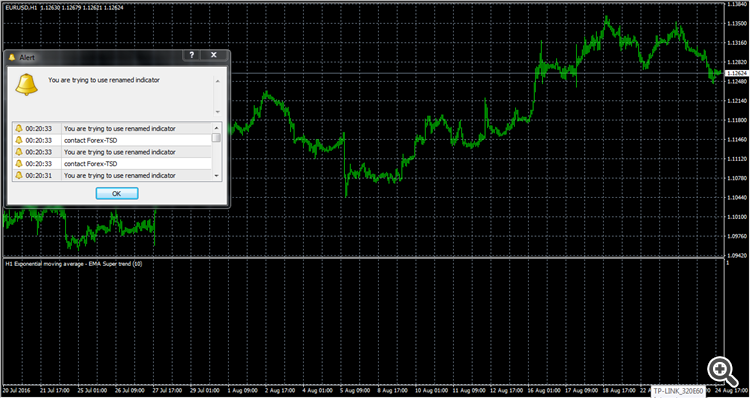Click the message box scroll up arrow

[218, 81]
